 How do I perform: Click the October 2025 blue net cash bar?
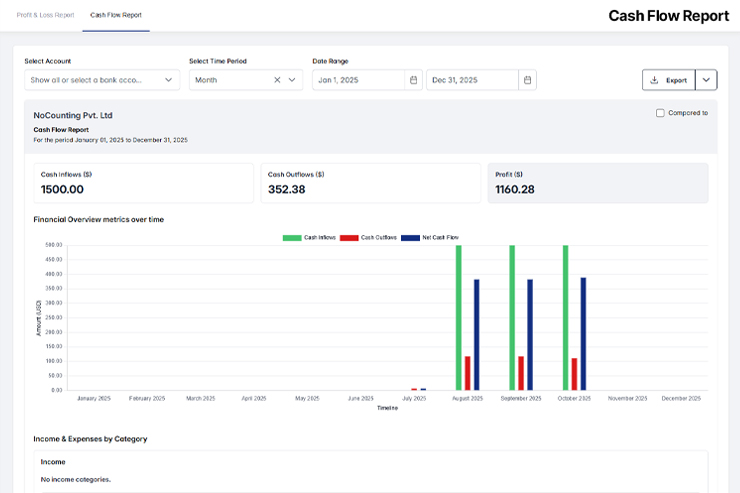583,333
